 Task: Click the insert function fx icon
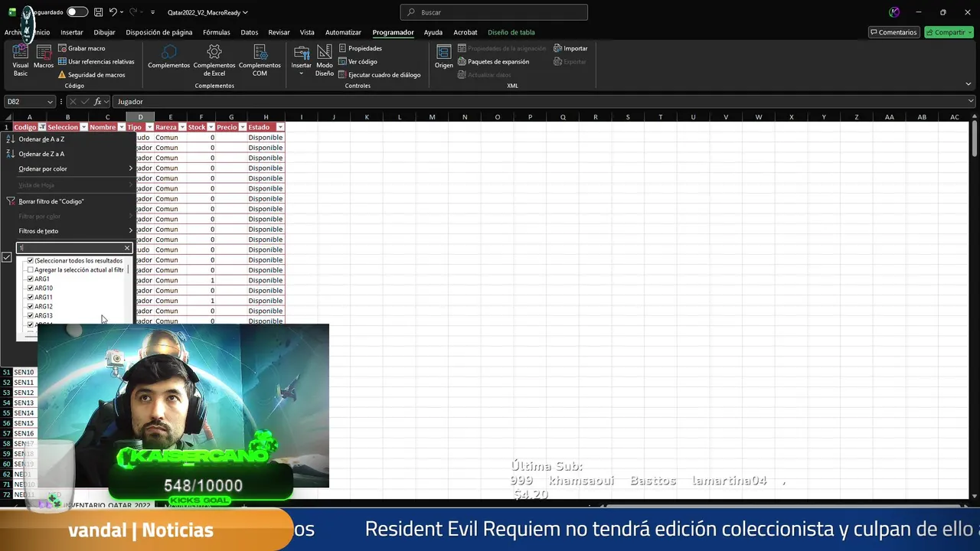[97, 102]
